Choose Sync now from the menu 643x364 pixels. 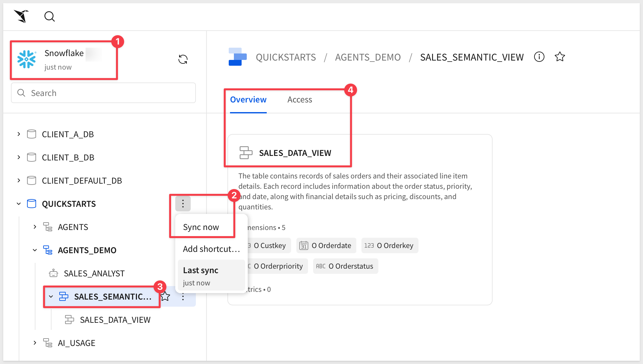[x=201, y=227]
